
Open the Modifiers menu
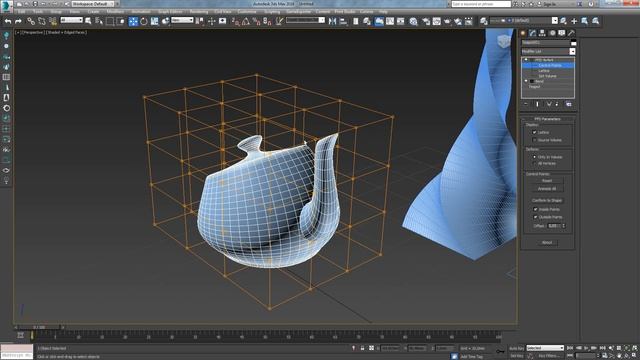[x=115, y=12]
